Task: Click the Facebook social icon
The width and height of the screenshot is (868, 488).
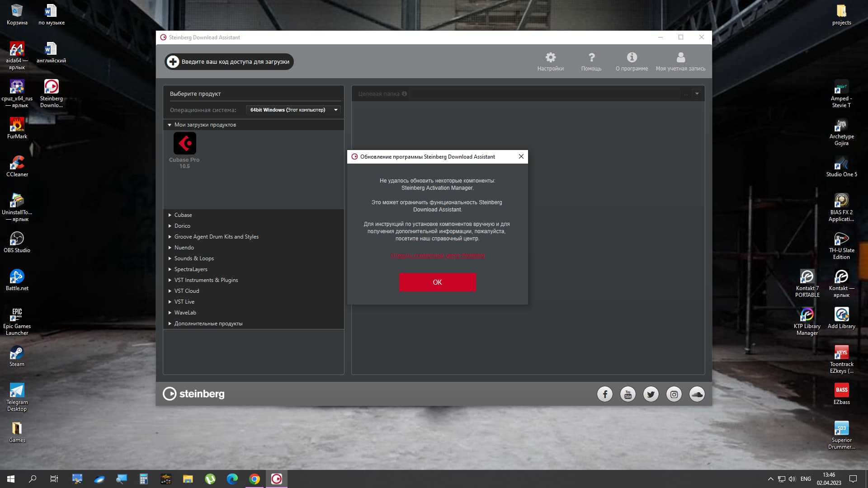Action: [605, 394]
